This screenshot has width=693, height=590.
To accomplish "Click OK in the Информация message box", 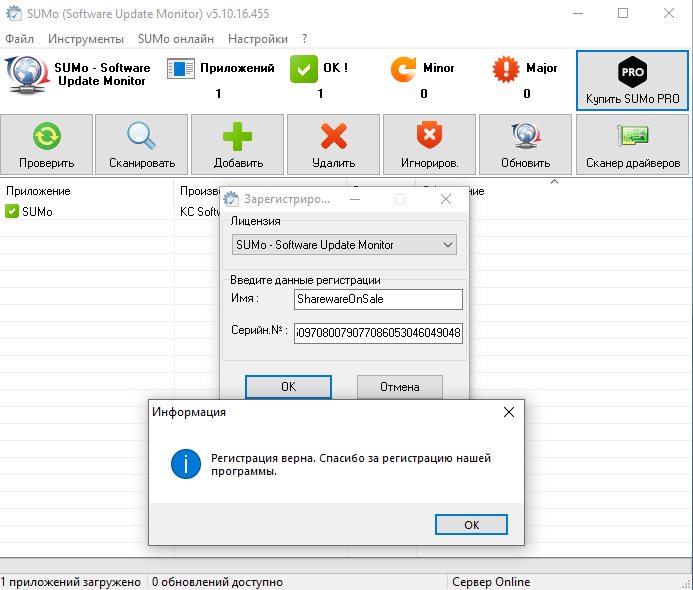I will (471, 525).
